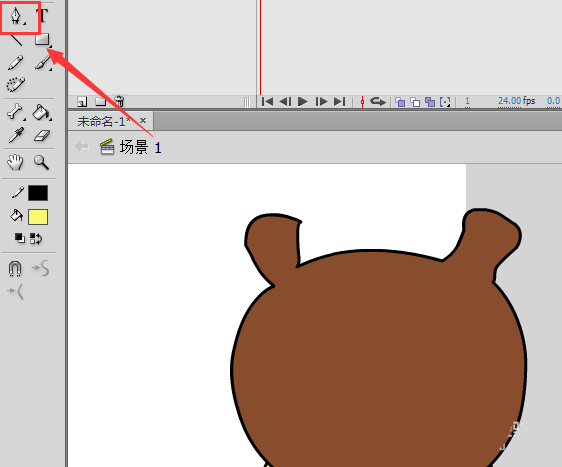562x467 pixels.
Task: Open Modify Markers options
Action: [445, 102]
